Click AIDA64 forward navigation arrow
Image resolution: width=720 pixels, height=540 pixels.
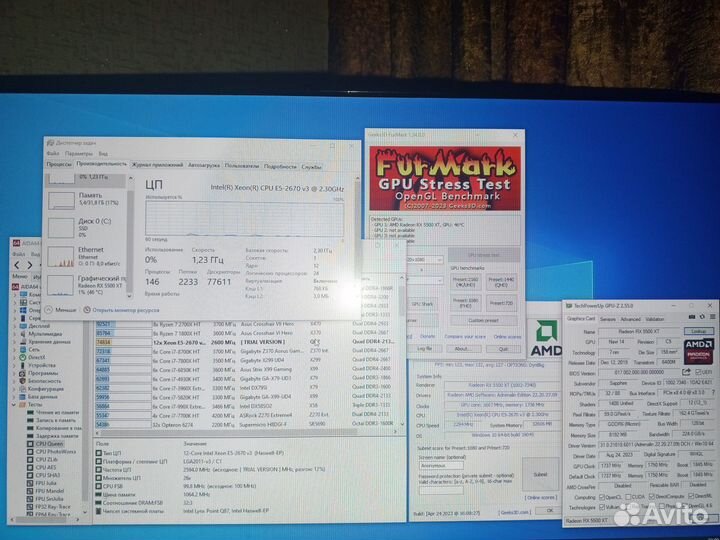point(30,265)
